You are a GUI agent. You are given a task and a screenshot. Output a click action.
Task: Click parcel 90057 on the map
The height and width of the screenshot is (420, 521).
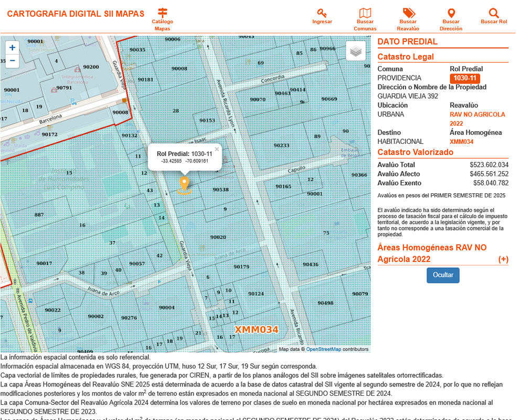click(x=137, y=264)
